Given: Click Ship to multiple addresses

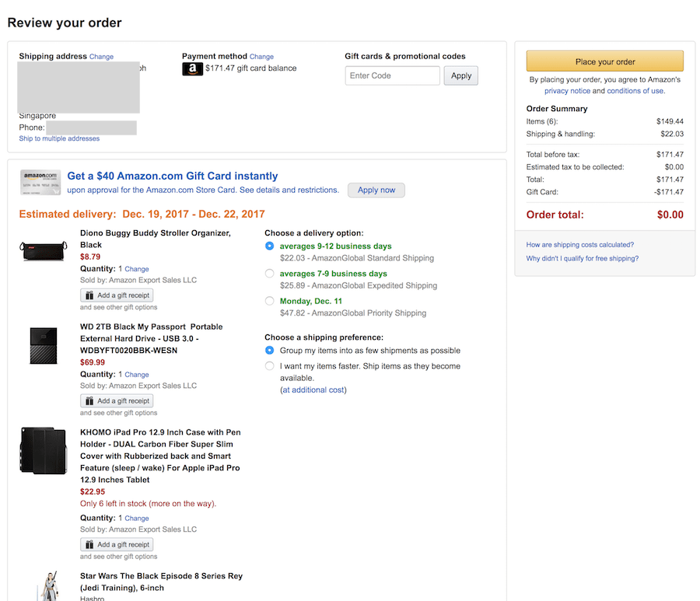Looking at the screenshot, I should [59, 138].
